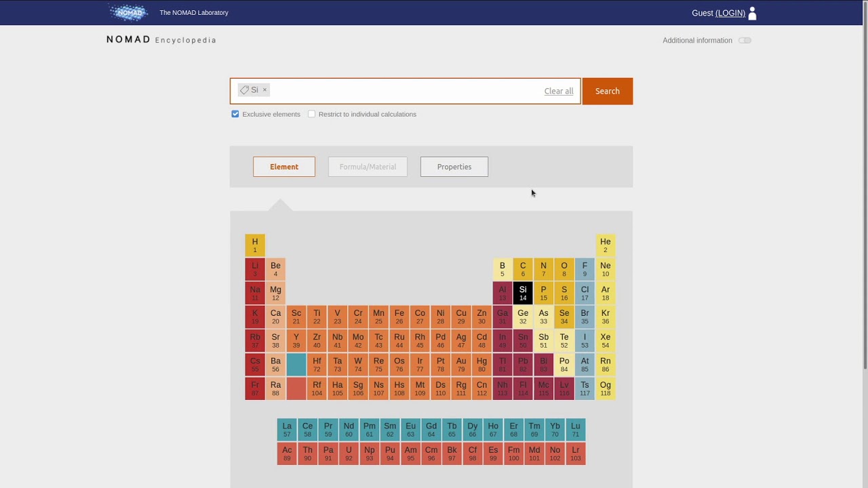Select Lutetium (Lu) element
This screenshot has height=488, width=868.
[x=576, y=430]
